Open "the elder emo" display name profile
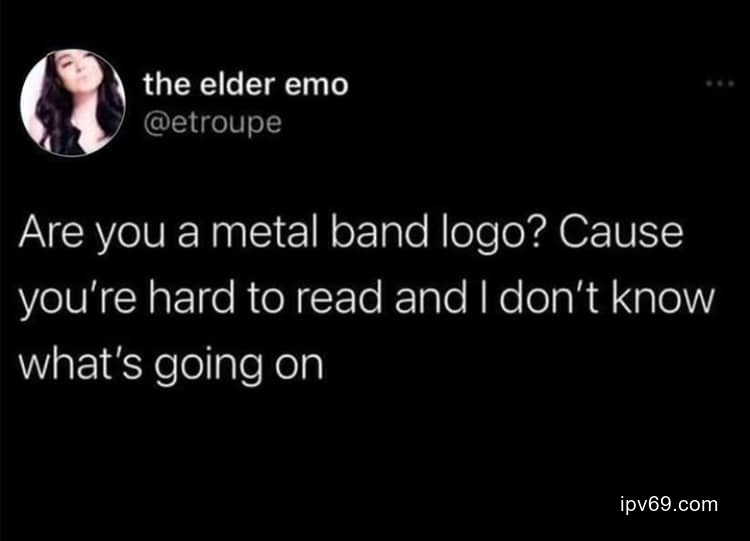This screenshot has height=541, width=750. [x=246, y=85]
